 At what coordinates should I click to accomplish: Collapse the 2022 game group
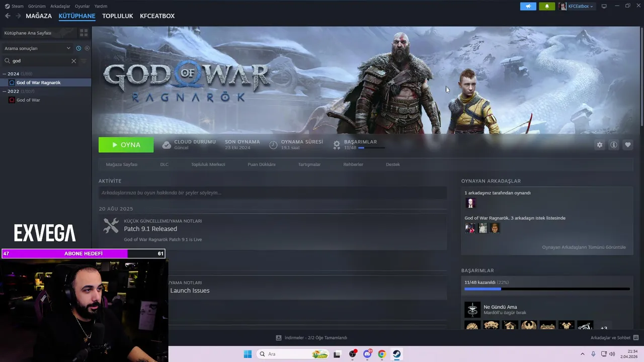5,92
